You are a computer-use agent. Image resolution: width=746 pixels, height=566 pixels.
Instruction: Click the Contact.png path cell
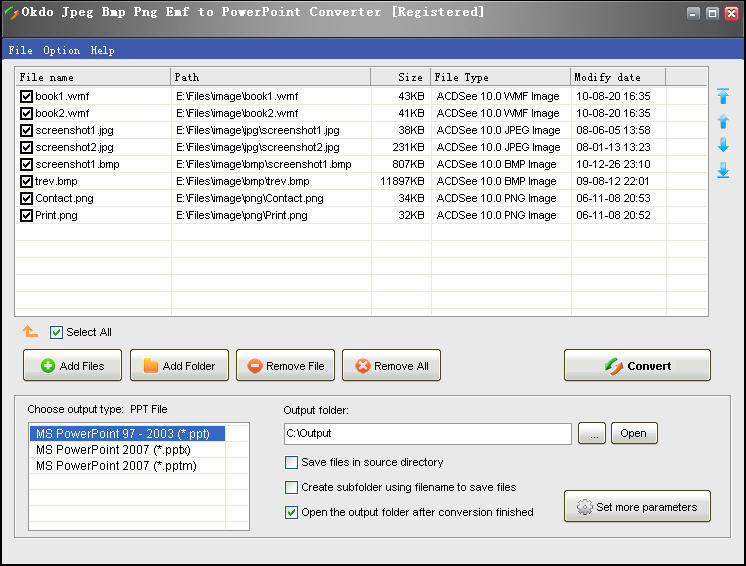(250, 198)
